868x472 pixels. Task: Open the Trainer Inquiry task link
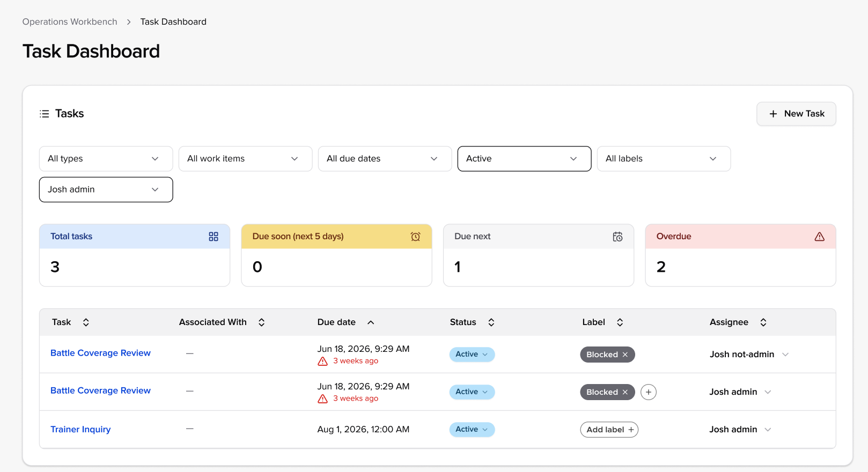[x=80, y=429]
